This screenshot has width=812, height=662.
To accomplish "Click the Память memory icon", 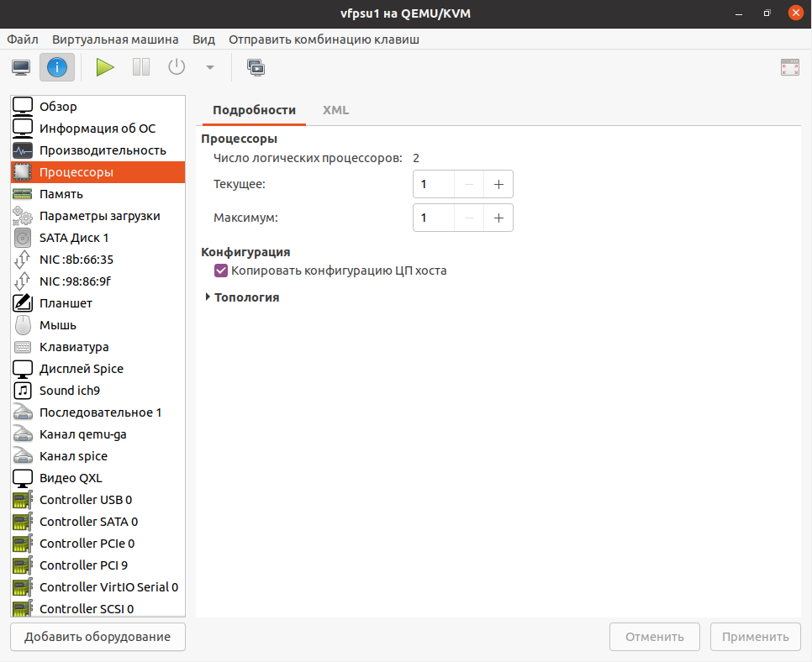I will 23,194.
